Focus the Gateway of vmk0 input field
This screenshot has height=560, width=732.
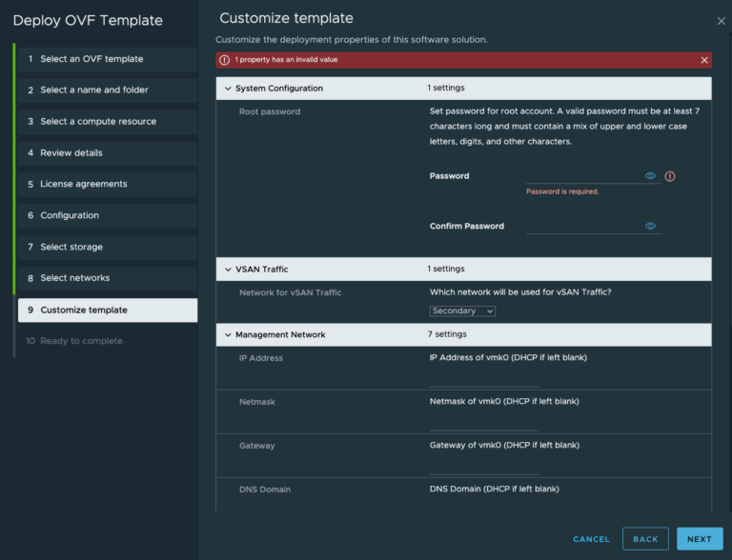(484, 466)
